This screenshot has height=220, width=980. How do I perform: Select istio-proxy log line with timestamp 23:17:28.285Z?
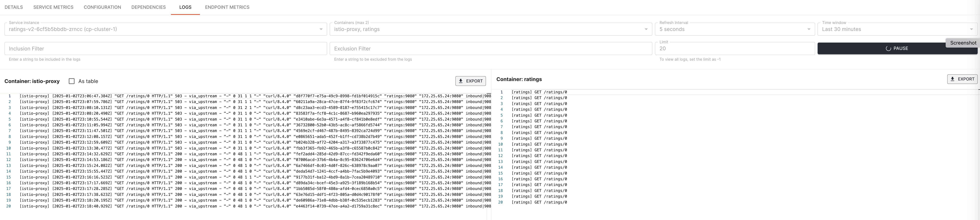pyautogui.click(x=255, y=189)
